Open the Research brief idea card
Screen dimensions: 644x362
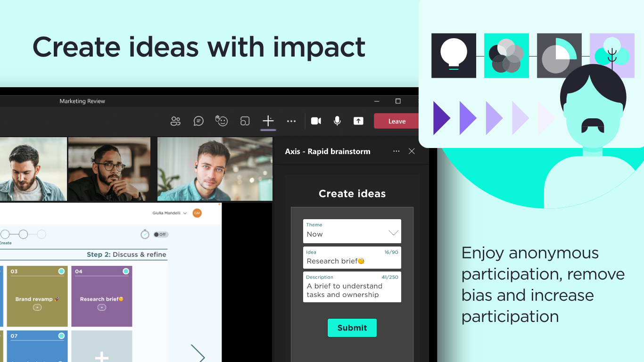tap(102, 296)
